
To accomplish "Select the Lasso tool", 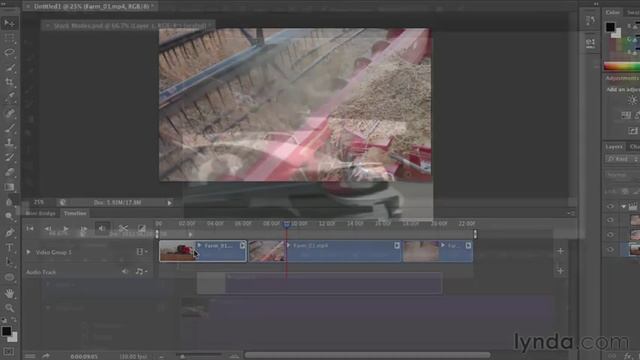I will 9,52.
